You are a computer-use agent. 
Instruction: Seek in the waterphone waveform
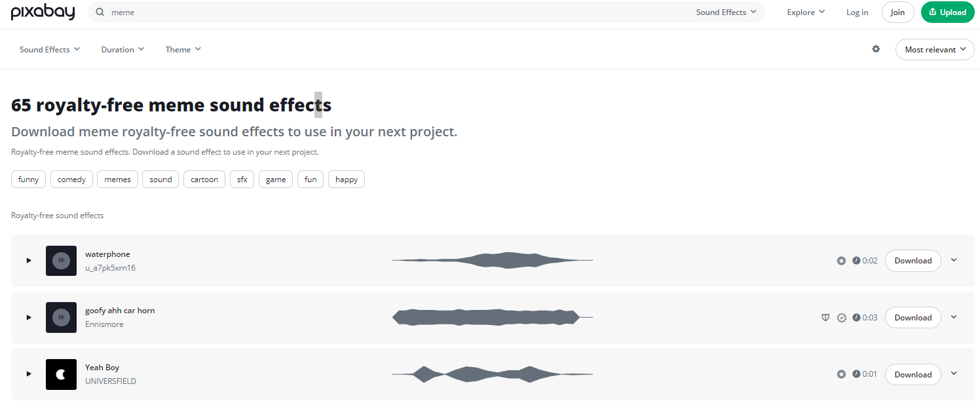click(493, 261)
